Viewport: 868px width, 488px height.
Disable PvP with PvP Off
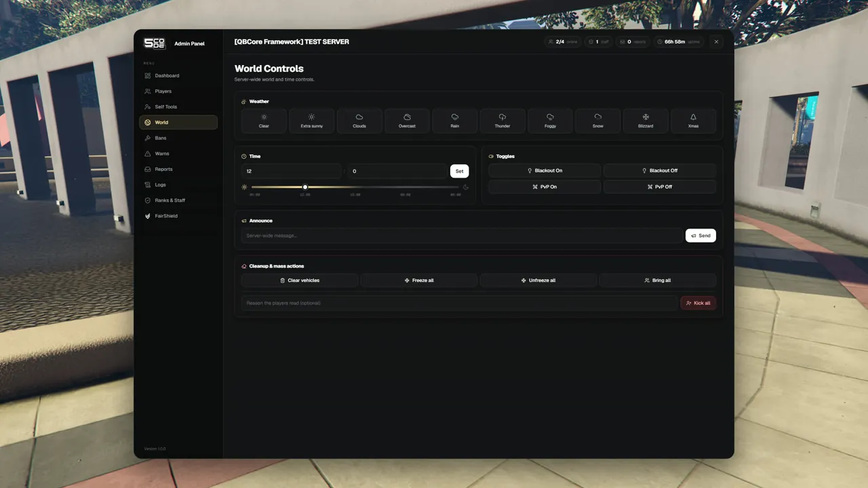660,186
